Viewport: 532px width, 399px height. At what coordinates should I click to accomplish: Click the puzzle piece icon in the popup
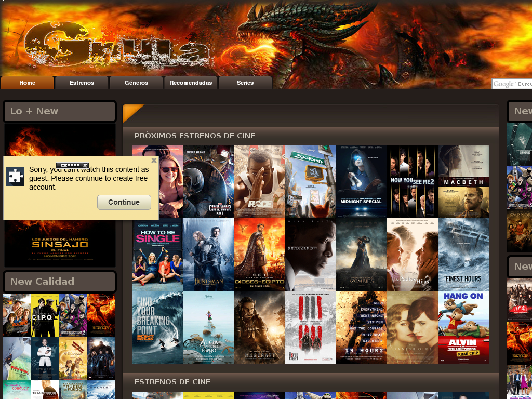16,176
